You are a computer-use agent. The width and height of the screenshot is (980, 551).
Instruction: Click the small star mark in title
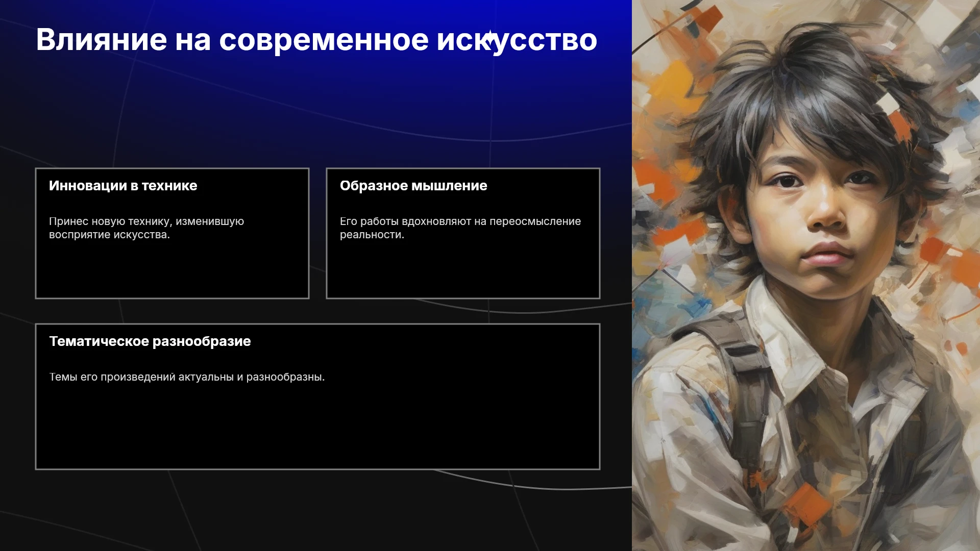click(x=489, y=37)
